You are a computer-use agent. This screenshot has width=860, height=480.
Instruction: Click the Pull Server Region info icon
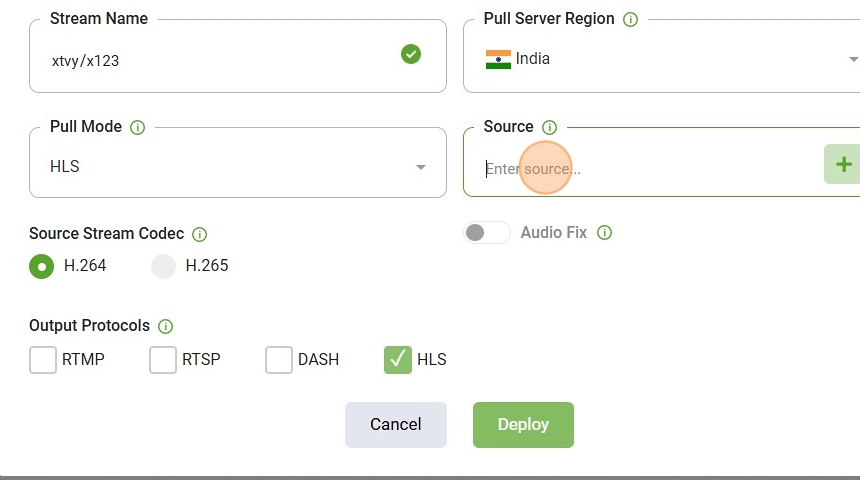pos(630,20)
